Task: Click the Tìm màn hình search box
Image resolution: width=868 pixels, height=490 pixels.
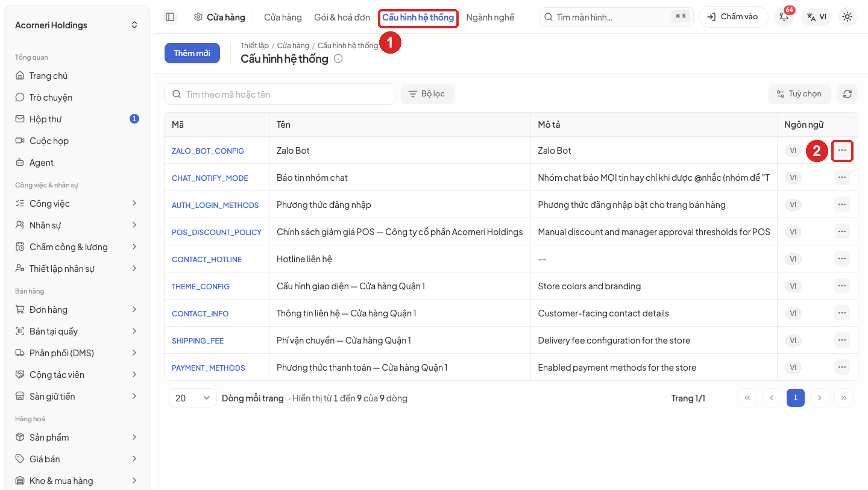Action: pyautogui.click(x=617, y=17)
